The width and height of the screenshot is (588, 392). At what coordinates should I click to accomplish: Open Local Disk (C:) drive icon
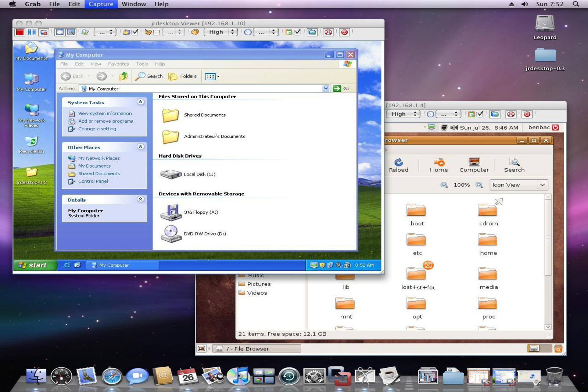pyautogui.click(x=171, y=174)
